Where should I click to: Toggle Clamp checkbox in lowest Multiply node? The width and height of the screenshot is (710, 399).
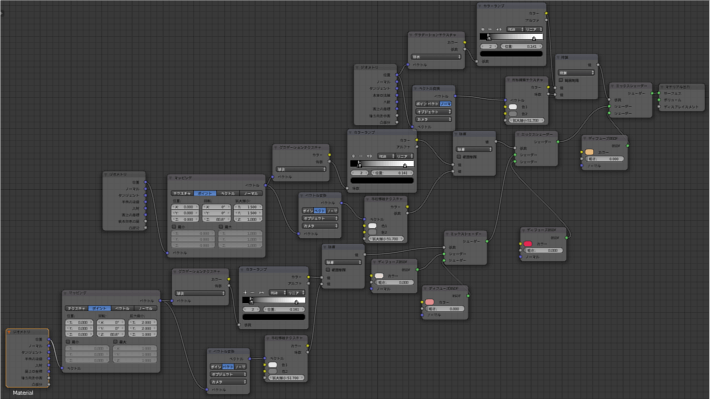pyautogui.click(x=328, y=269)
